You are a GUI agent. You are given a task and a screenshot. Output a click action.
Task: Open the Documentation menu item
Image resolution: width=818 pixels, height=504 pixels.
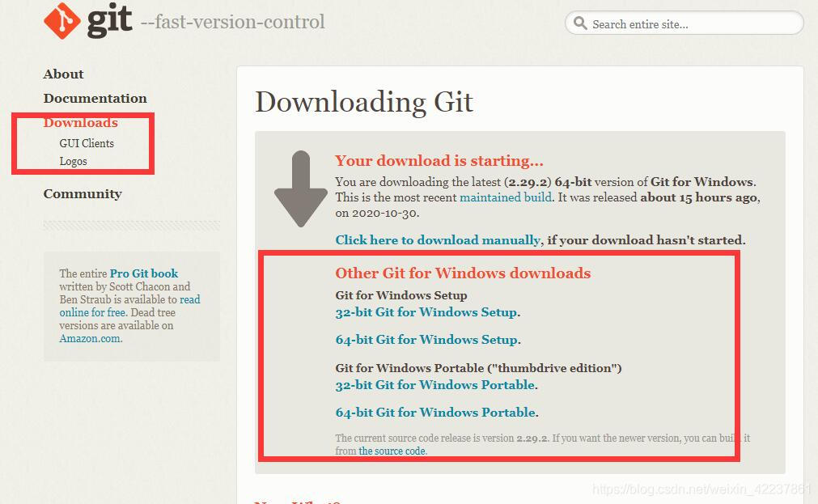point(95,99)
